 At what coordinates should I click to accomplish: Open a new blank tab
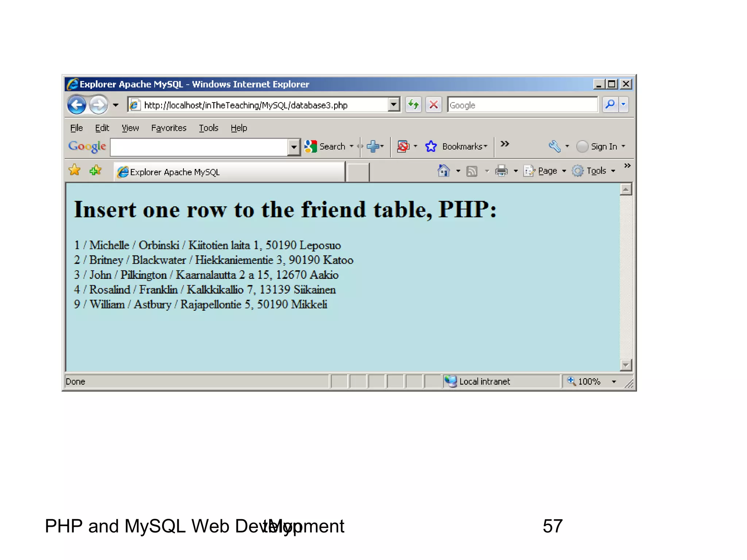[357, 172]
